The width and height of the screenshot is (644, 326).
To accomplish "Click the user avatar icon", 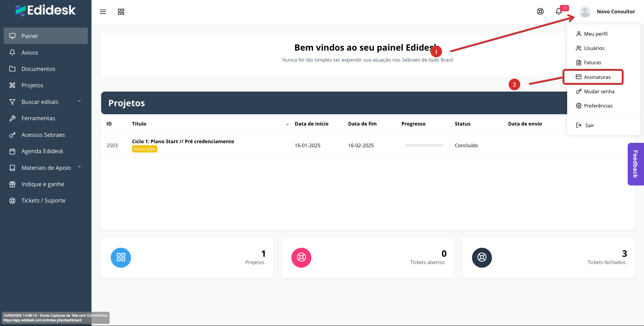I will pyautogui.click(x=585, y=12).
